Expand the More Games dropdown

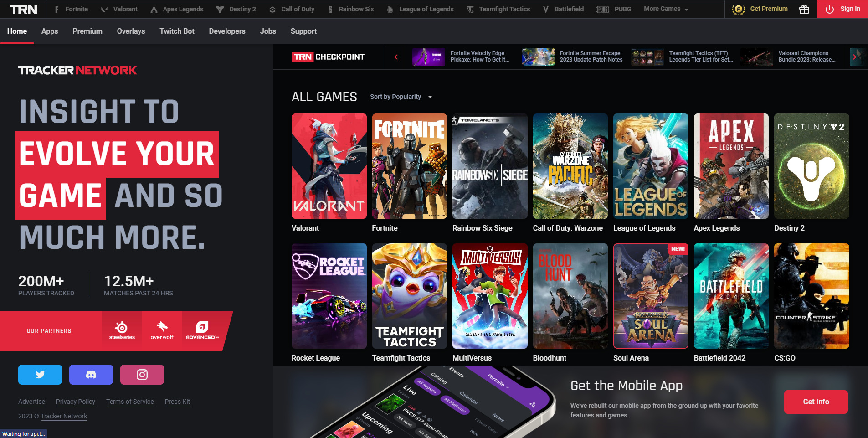point(666,9)
